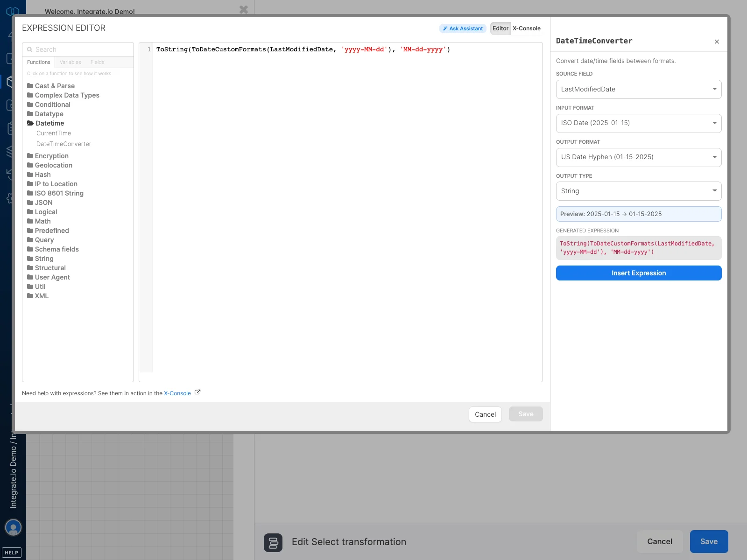Click line number 1 in the gutter
The image size is (747, 560).
click(149, 49)
